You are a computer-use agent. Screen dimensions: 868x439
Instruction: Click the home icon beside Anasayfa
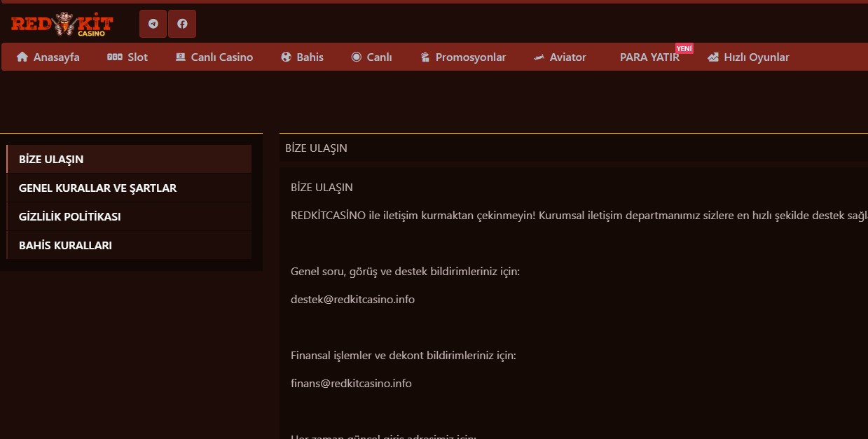[x=22, y=57]
